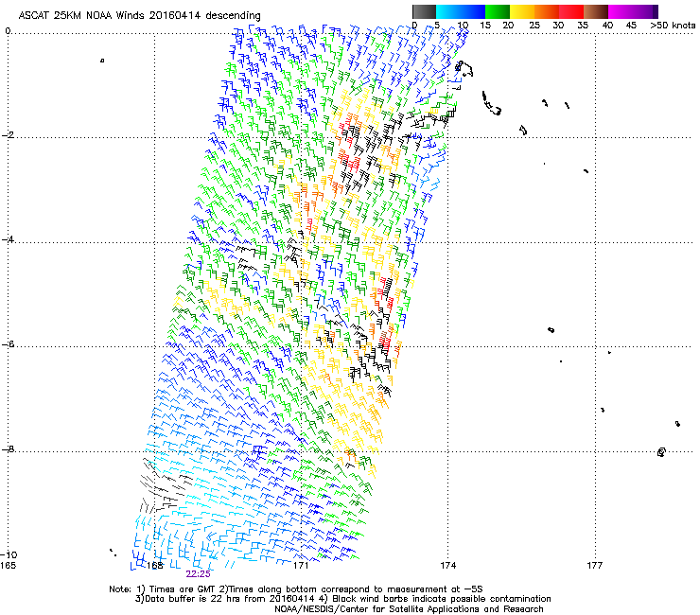Image resolution: width=700 pixels, height=615 pixels.
Task: Click the note line 'Times are GMT'
Action: (296, 589)
